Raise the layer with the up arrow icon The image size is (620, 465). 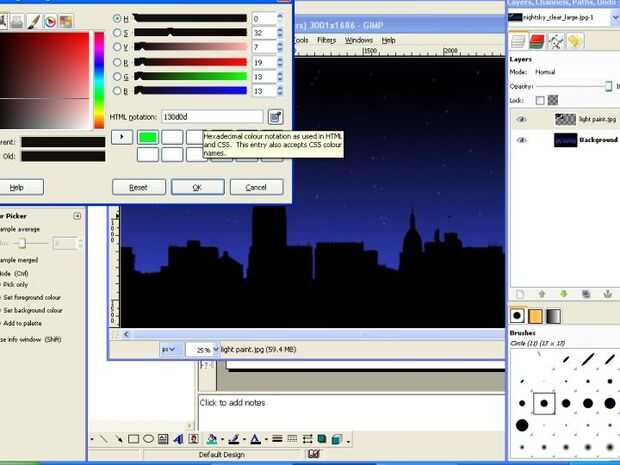pyautogui.click(x=542, y=294)
